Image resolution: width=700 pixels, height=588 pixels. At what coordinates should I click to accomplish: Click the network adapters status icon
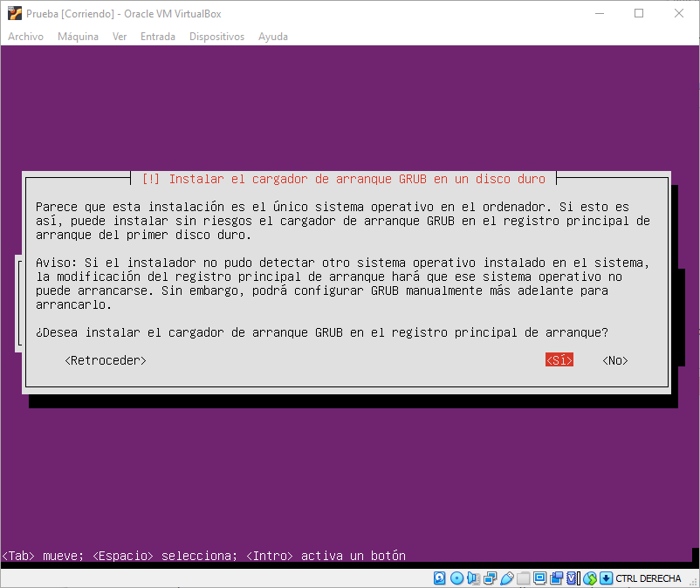pyautogui.click(x=490, y=578)
